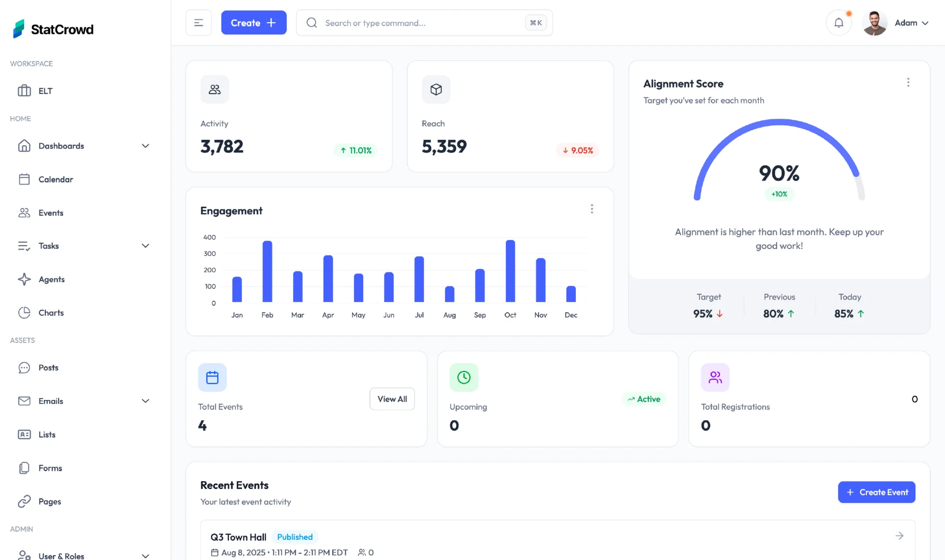Open Posts under Assets
The height and width of the screenshot is (560, 945).
tap(48, 368)
